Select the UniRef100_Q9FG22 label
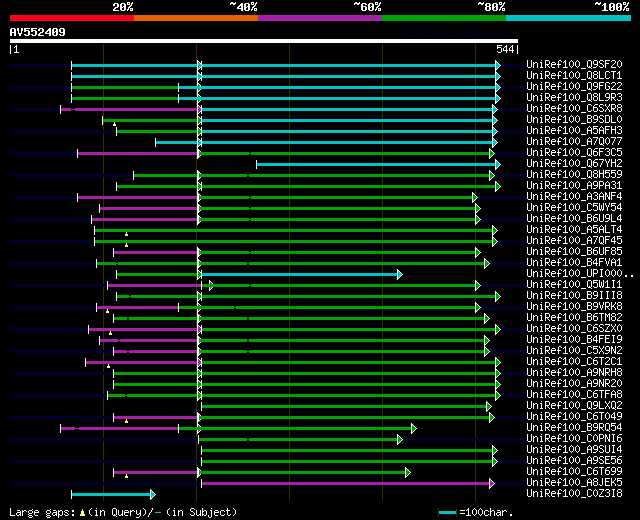This screenshot has height=520, width=640. pos(574,87)
